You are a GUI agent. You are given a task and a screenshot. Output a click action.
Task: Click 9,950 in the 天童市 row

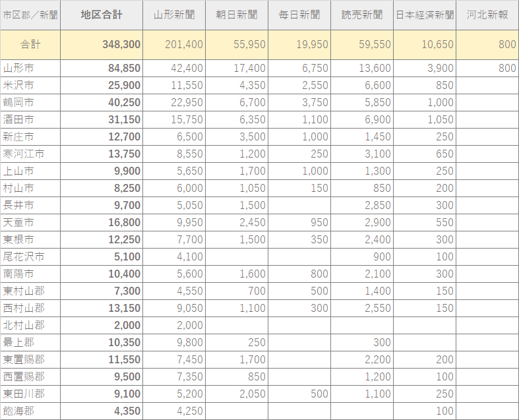click(x=174, y=222)
